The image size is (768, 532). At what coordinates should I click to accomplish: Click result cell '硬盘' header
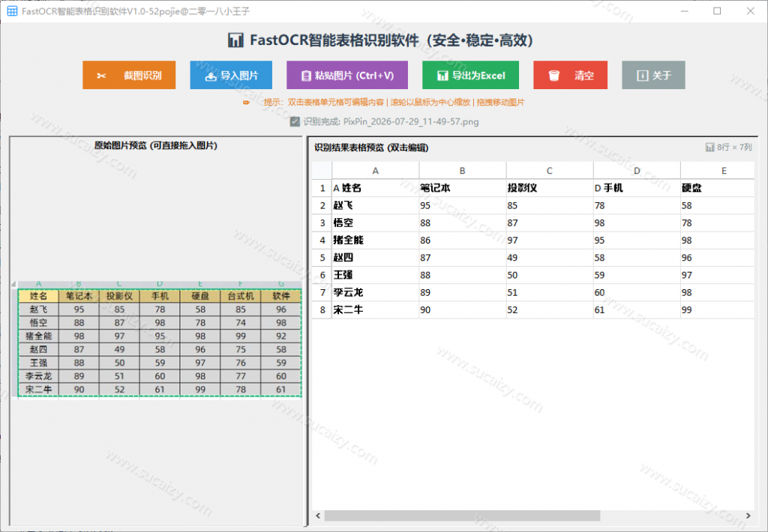(718, 188)
